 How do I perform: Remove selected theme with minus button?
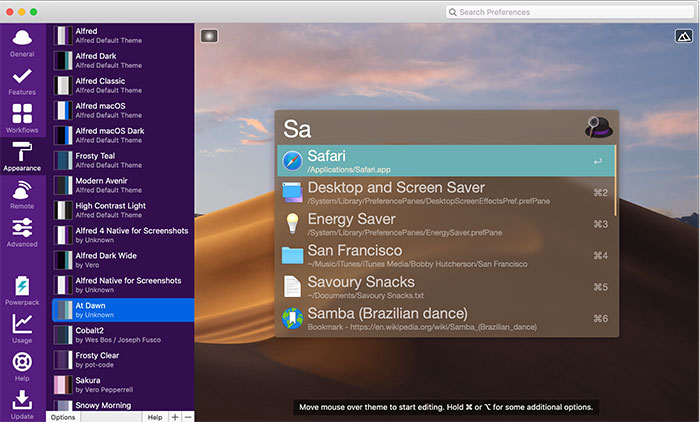(188, 416)
